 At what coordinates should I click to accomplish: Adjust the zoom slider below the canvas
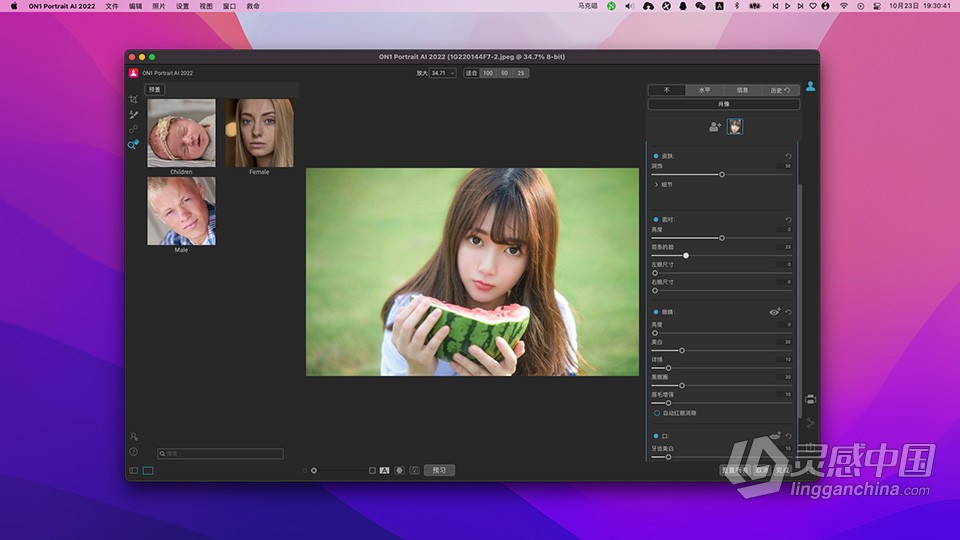coord(314,470)
